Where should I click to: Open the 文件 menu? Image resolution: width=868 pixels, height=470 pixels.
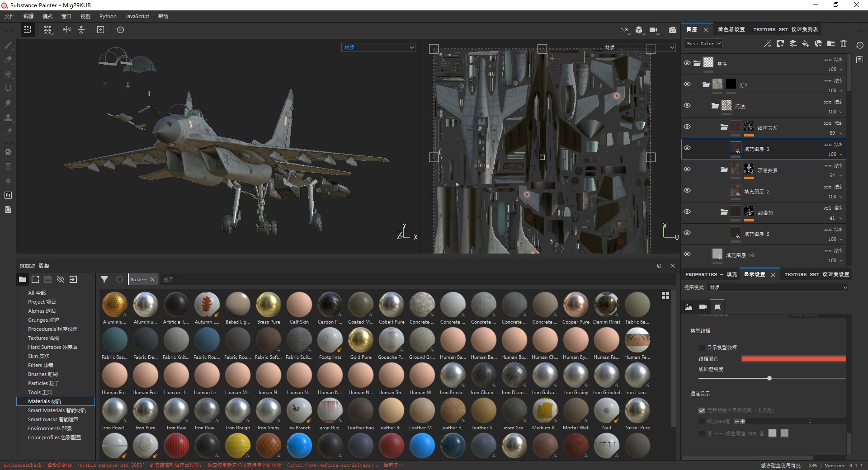pos(9,16)
